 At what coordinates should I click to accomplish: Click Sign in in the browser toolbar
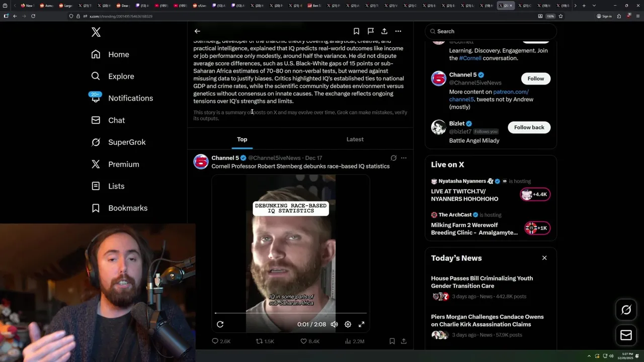tap(604, 16)
